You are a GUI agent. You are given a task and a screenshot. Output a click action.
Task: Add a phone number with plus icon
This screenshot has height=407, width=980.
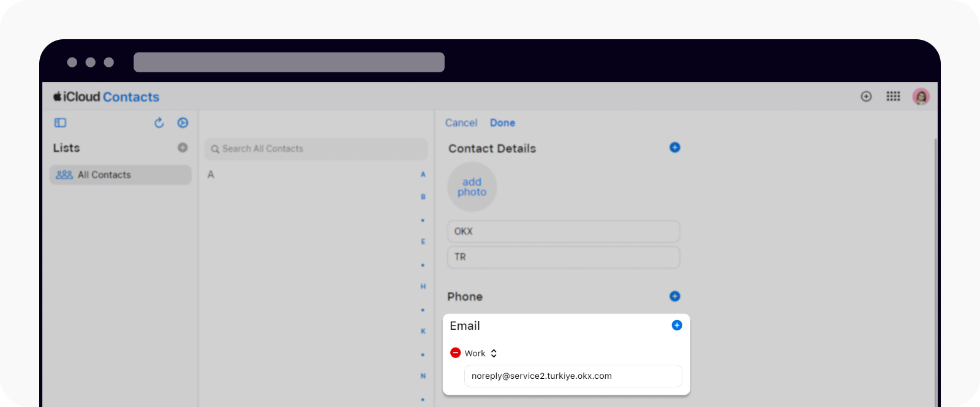pyautogui.click(x=675, y=296)
